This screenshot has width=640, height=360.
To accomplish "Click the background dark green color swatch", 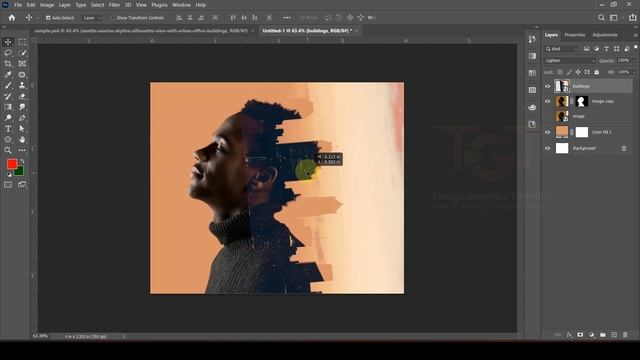I will [x=19, y=172].
